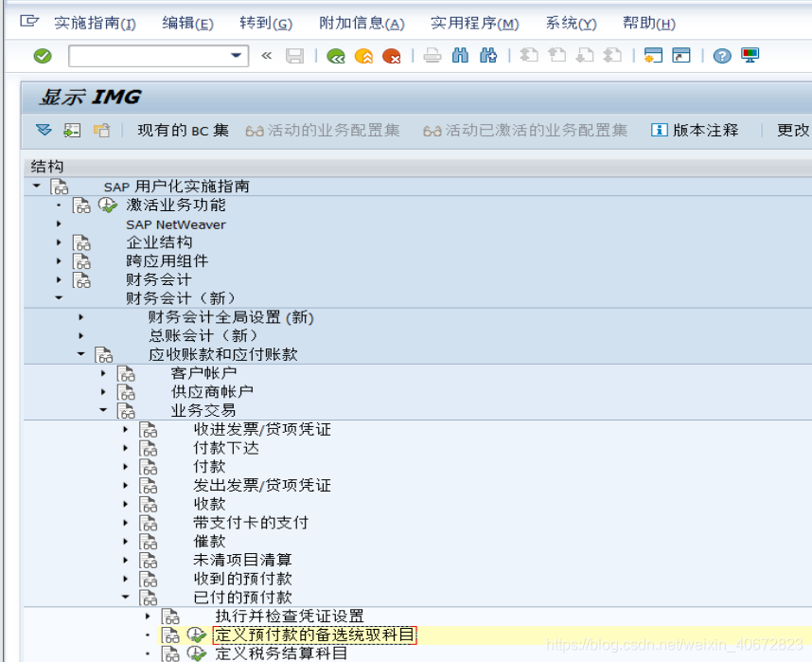Collapse the SAP 用户化实施指南 root node
Viewport: 812px width, 662px height.
coord(36,186)
